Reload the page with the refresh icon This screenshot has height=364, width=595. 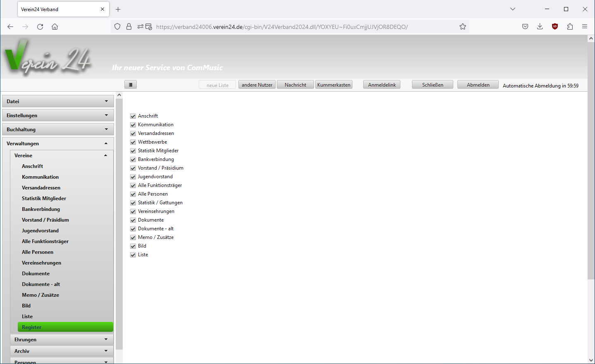[40, 27]
